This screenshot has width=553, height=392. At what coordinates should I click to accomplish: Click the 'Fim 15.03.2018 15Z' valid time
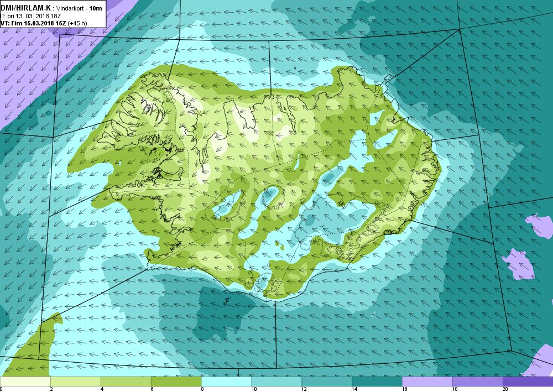pos(38,23)
